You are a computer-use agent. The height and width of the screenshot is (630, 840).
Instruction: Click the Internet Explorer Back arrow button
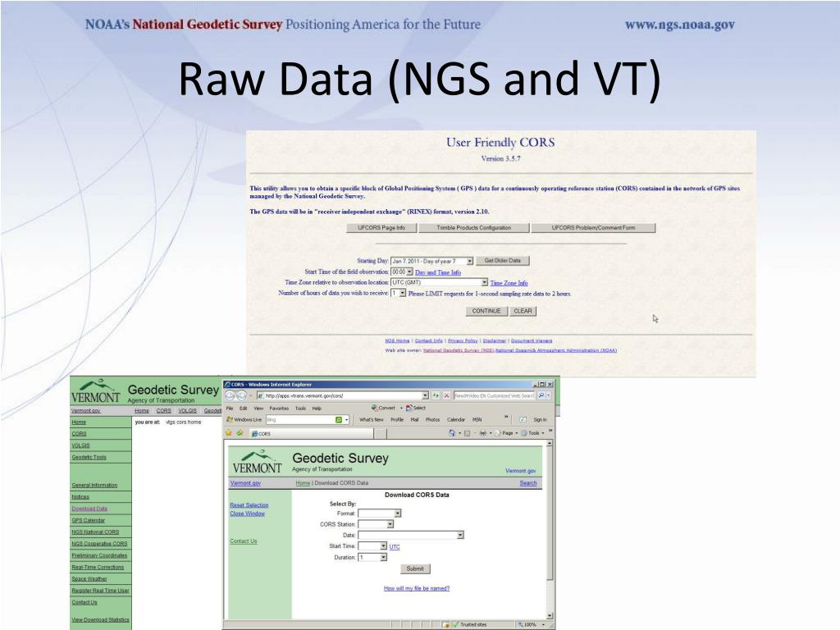click(230, 395)
